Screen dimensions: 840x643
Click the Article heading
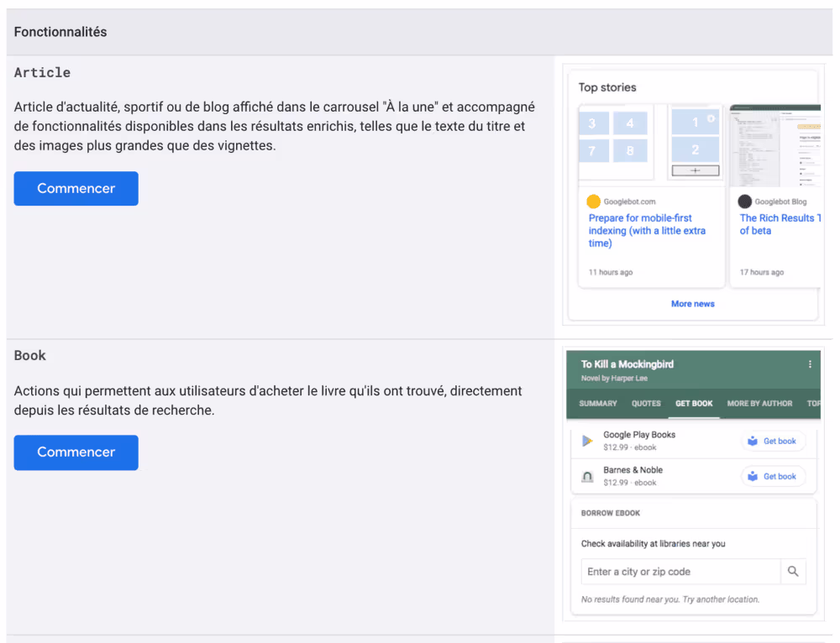(42, 73)
